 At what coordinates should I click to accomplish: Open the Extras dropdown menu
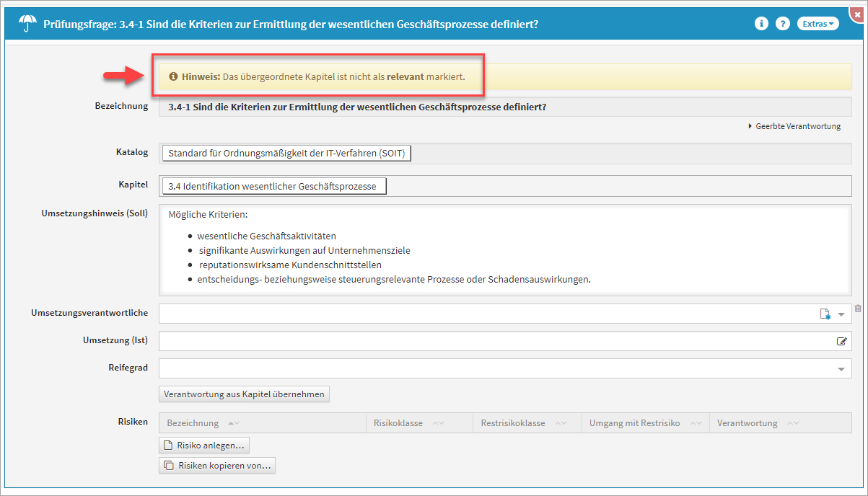818,24
